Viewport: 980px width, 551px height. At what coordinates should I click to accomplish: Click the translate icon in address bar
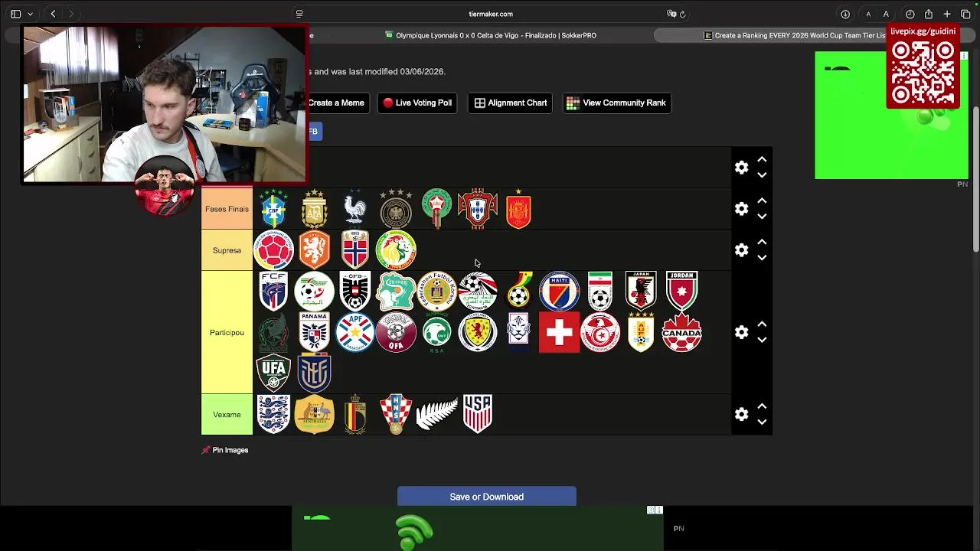pyautogui.click(x=671, y=14)
